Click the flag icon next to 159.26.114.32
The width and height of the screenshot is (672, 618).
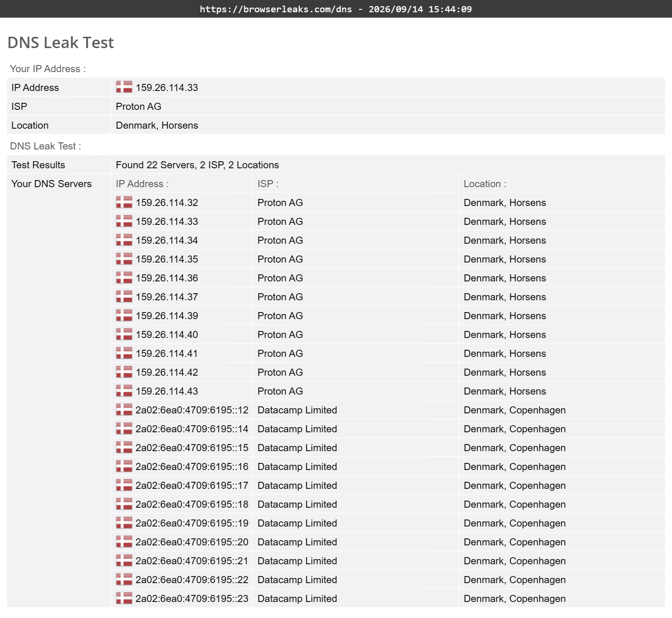(124, 202)
